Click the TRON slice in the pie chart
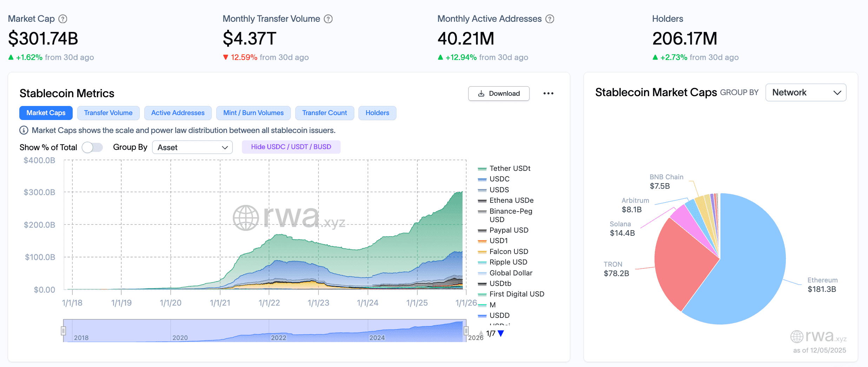868x367 pixels. [678, 263]
